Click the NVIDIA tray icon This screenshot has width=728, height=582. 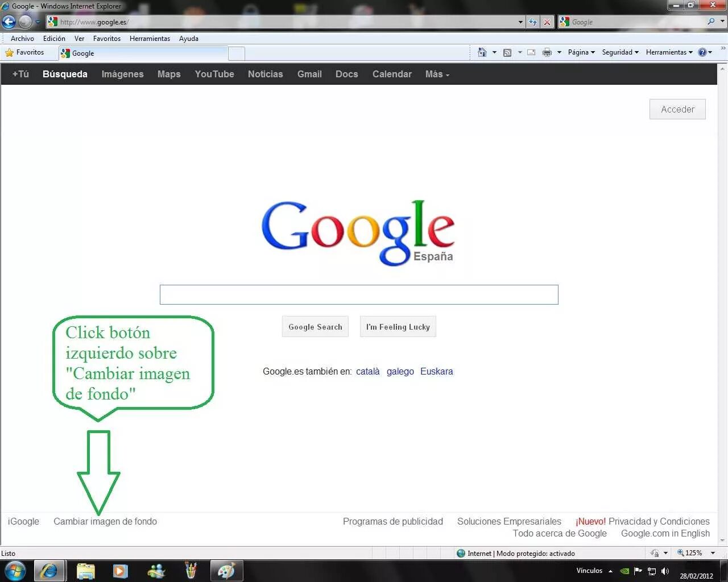(x=624, y=571)
